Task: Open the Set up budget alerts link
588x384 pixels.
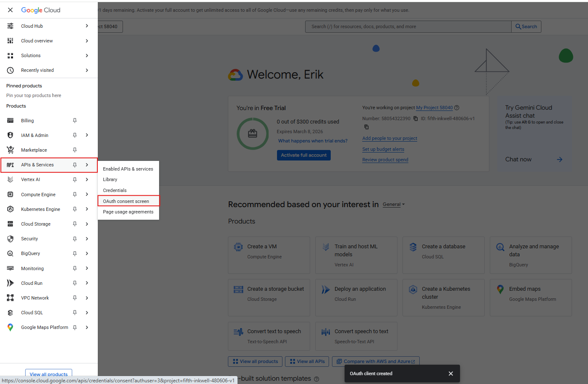Action: point(383,149)
